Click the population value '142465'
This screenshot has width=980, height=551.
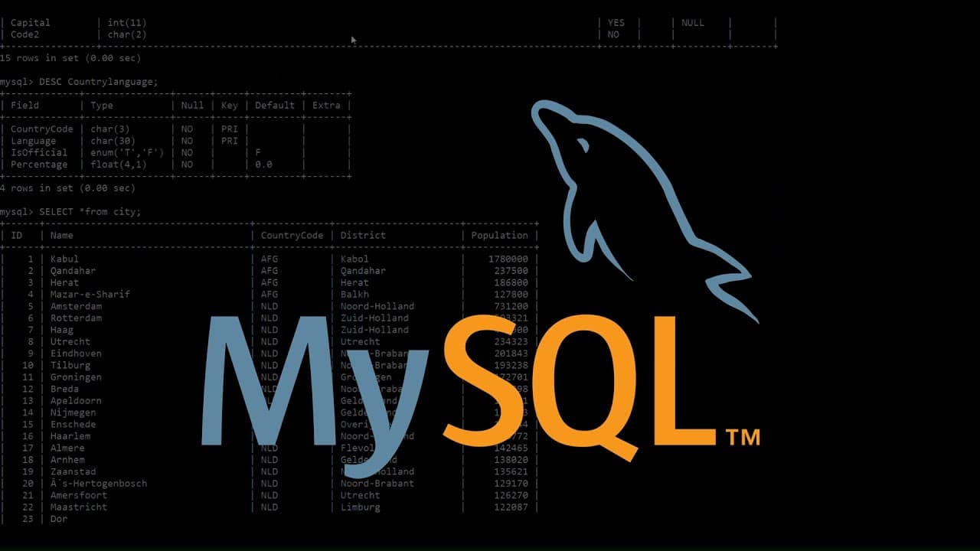[x=511, y=448]
